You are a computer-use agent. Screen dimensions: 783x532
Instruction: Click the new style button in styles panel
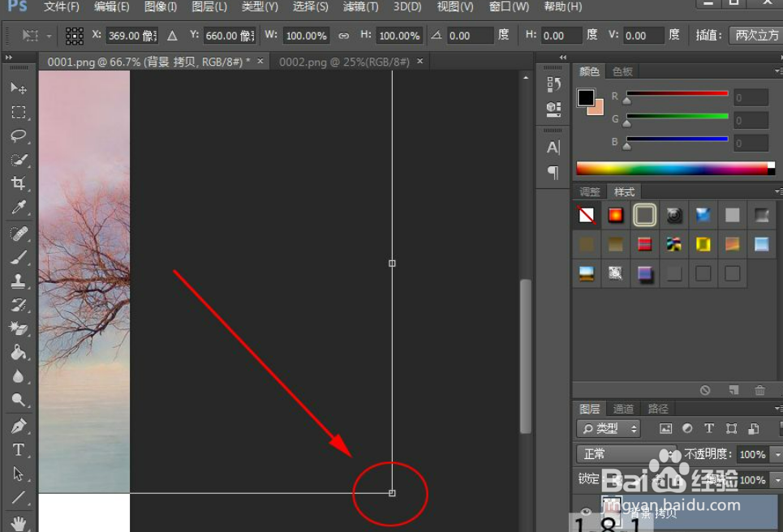(733, 390)
